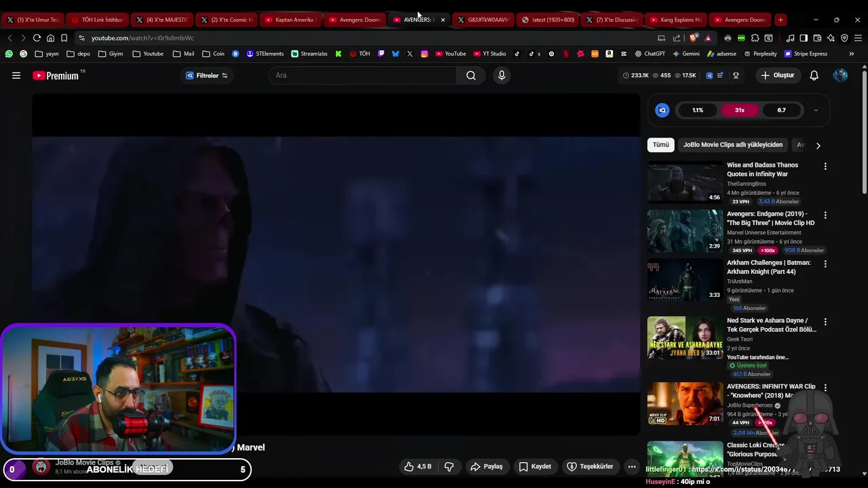Viewport: 868px width, 488px height.
Task: Click the vidIQ blue round logo
Action: [x=663, y=110]
